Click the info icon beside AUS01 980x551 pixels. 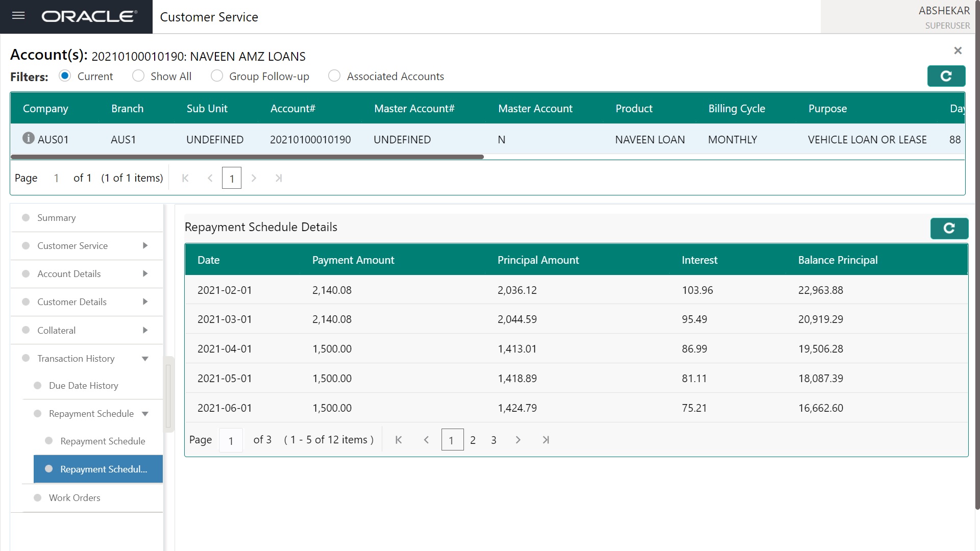pyautogui.click(x=29, y=138)
